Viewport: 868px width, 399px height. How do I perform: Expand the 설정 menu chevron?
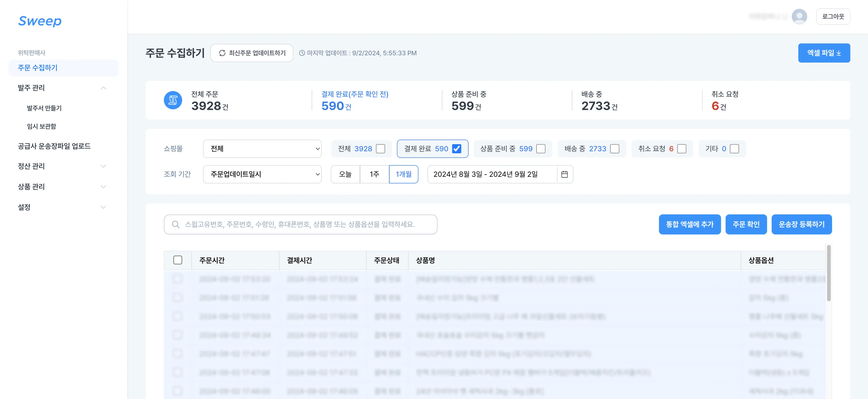pyautogui.click(x=104, y=207)
